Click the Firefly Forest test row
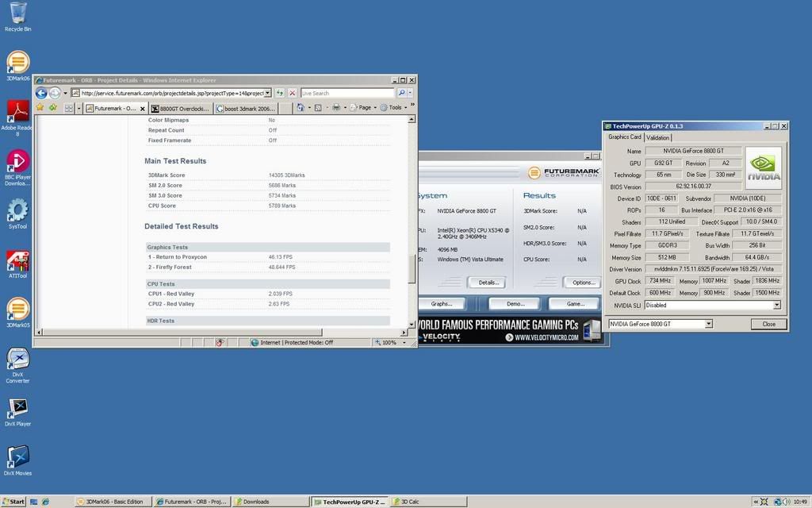The height and width of the screenshot is (508, 812). [x=268, y=267]
